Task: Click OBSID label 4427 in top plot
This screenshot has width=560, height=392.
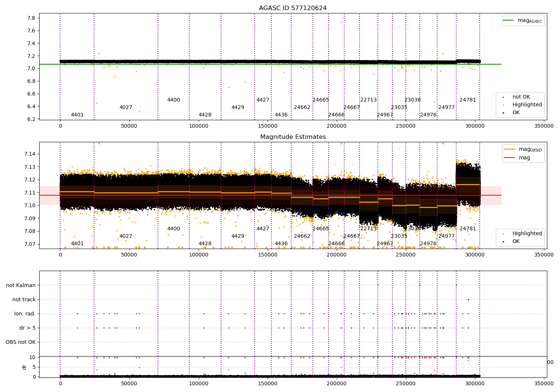Action: point(263,100)
